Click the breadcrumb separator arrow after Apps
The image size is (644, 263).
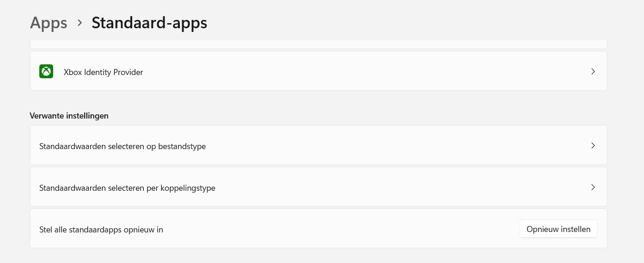80,23
